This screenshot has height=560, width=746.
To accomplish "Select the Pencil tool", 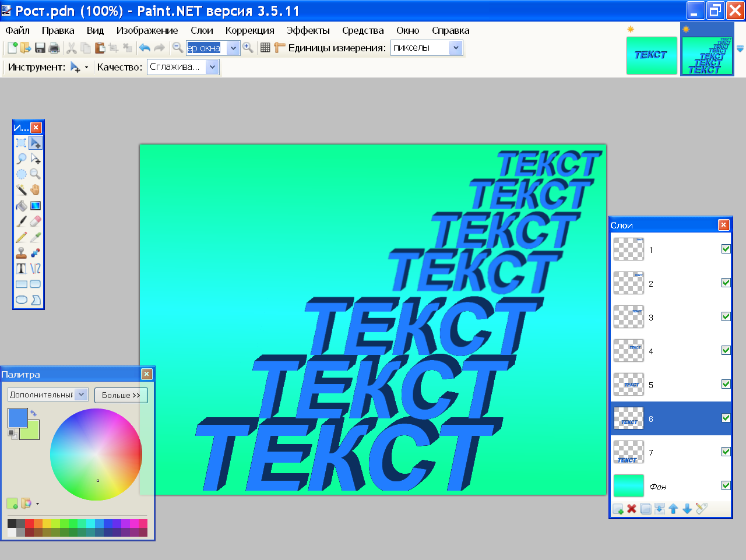I will pyautogui.click(x=21, y=237).
